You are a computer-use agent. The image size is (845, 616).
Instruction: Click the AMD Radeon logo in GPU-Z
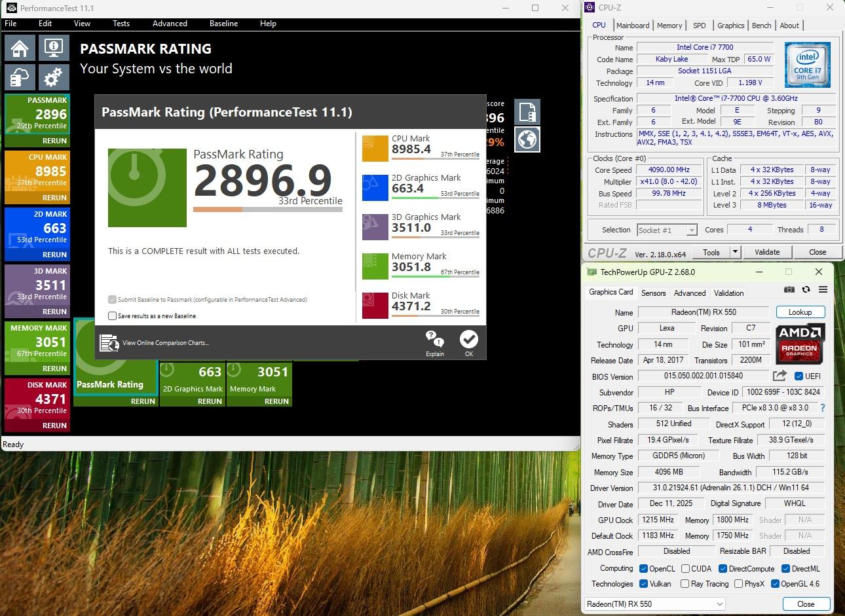tap(799, 344)
